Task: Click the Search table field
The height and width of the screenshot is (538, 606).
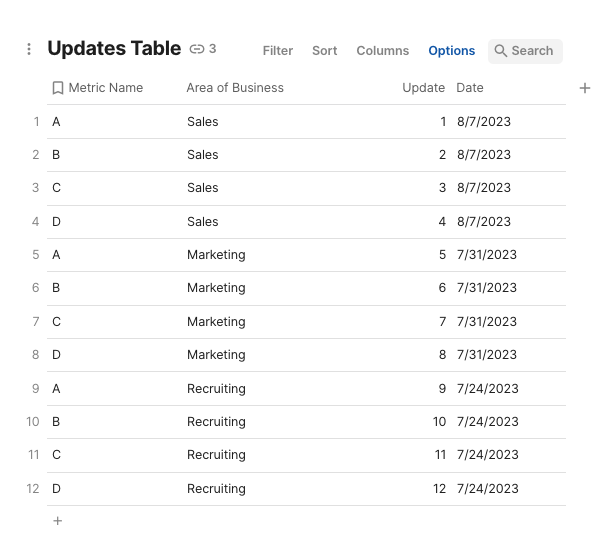Action: (x=532, y=51)
